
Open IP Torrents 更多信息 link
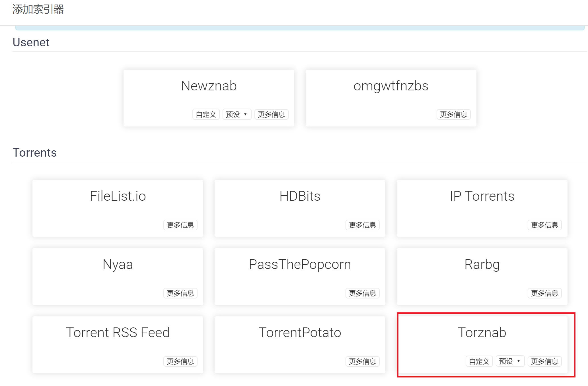pyautogui.click(x=545, y=225)
